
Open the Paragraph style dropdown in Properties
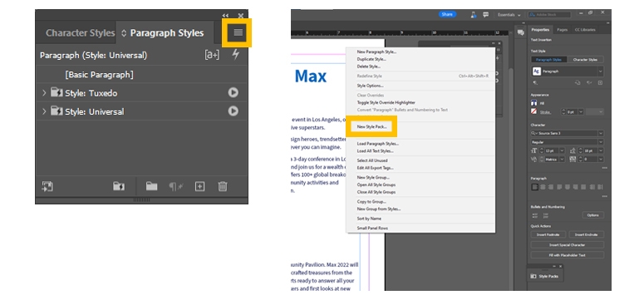pos(601,71)
